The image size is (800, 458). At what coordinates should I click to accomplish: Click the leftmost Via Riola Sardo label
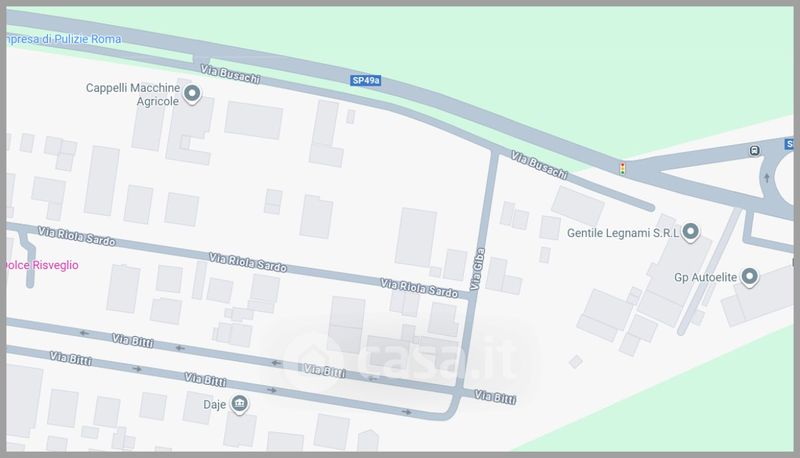click(x=77, y=237)
